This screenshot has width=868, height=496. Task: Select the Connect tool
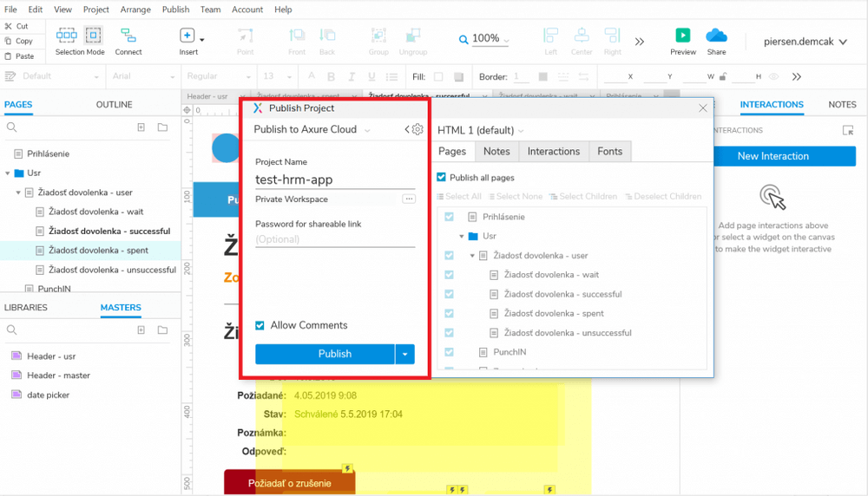tap(128, 41)
